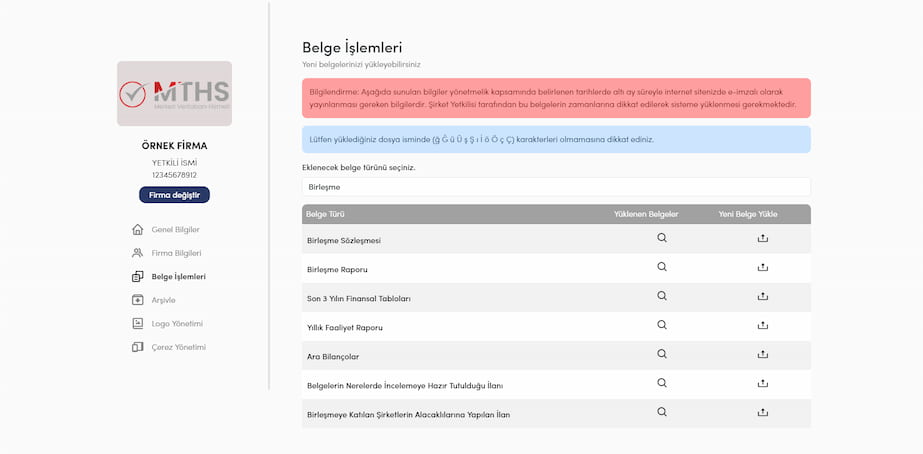Open Çerez Yönetimi settings
The width and height of the screenshot is (923, 454).
tap(178, 347)
